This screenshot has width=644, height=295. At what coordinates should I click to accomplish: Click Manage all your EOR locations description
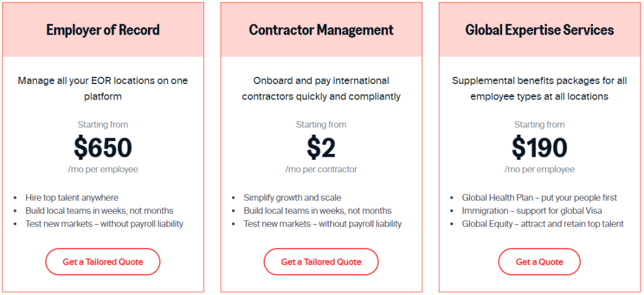(103, 89)
